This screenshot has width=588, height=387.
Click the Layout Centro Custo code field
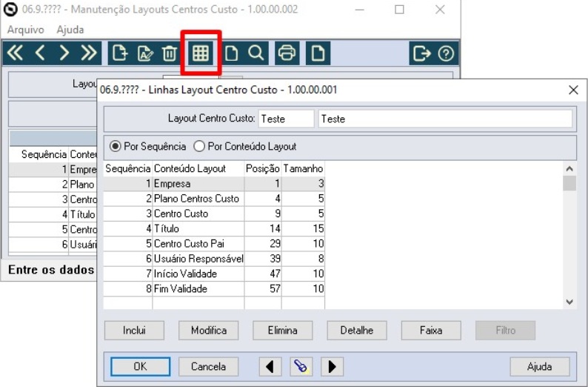[x=286, y=119]
